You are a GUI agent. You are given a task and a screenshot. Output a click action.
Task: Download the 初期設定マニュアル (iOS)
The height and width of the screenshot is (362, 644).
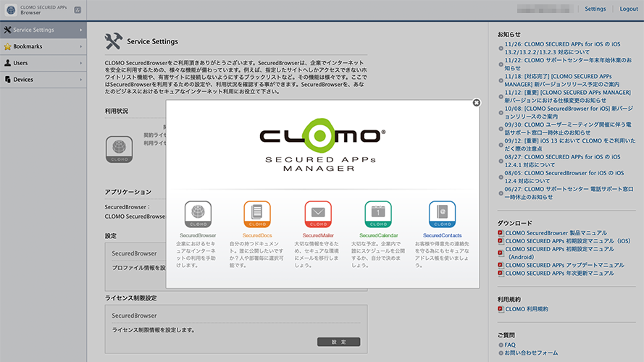click(x=568, y=241)
